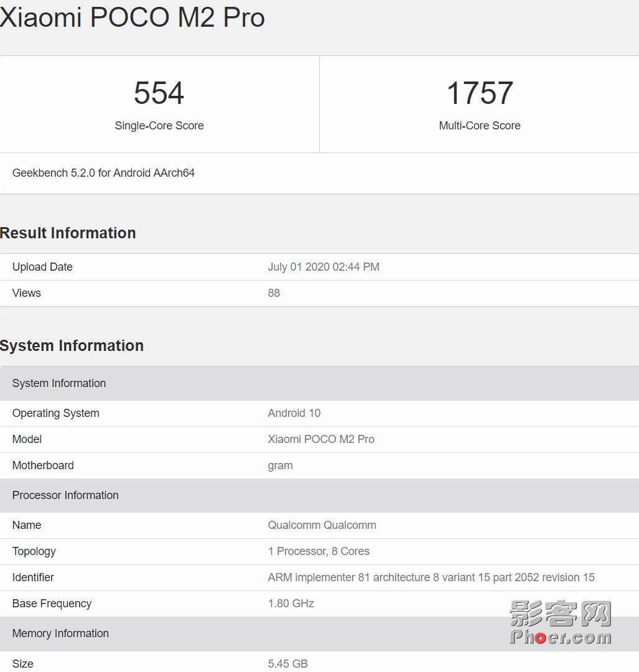This screenshot has height=672, width=639.
Task: Select the 1757 multi-core score value
Action: pos(480,93)
